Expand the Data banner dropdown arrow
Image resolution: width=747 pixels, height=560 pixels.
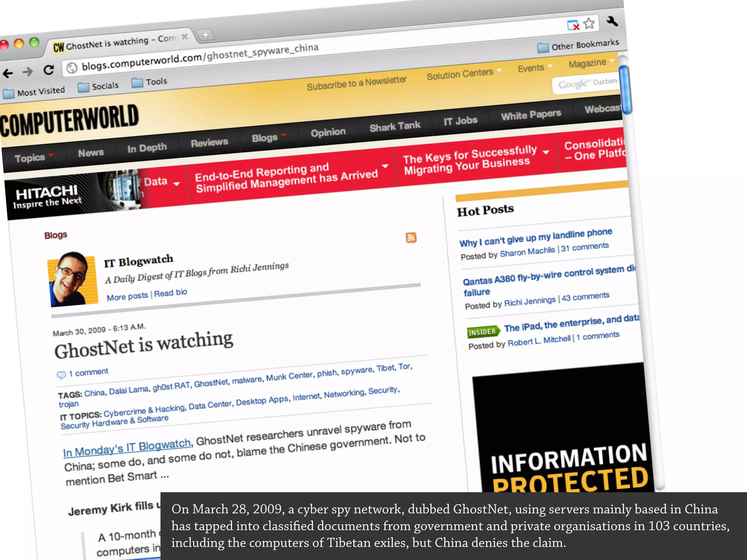click(176, 184)
